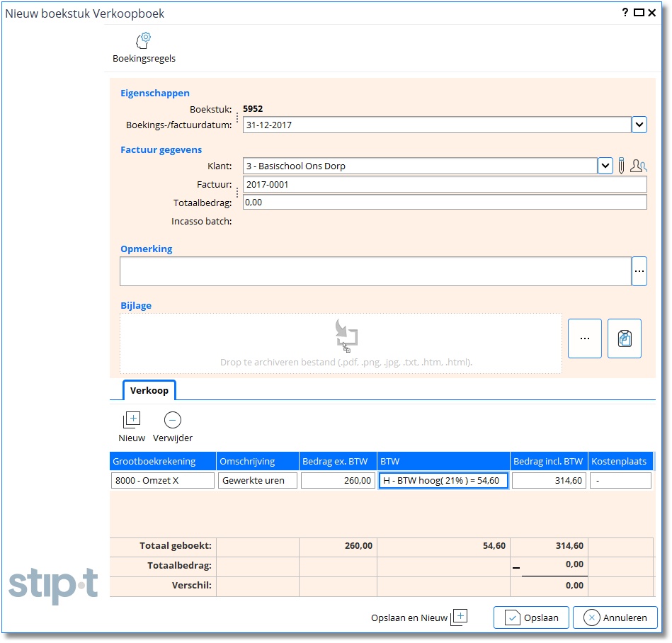The width and height of the screenshot is (672, 643).
Task: Click the Annuleren button
Action: tap(615, 618)
